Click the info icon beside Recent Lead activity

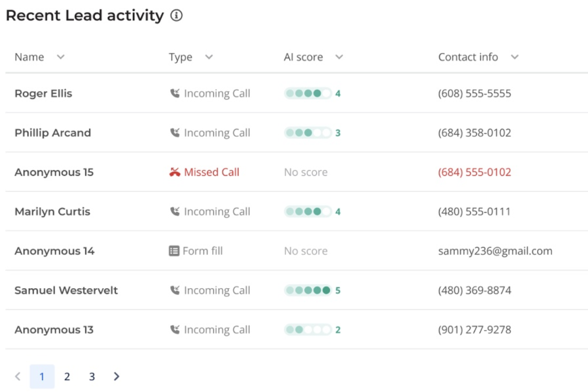click(x=176, y=16)
